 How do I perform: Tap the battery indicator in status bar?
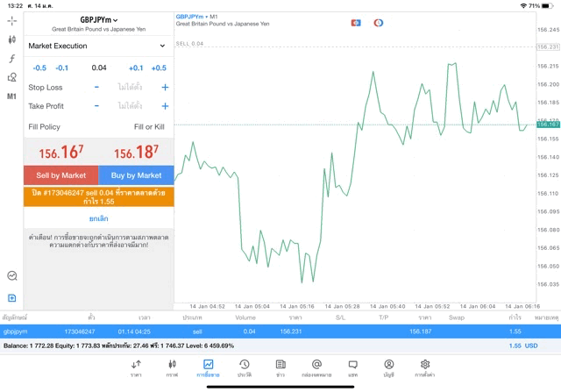coord(547,6)
